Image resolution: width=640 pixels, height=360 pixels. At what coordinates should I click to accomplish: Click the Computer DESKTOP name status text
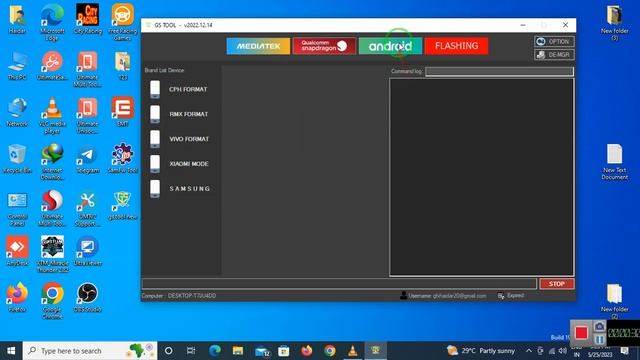[x=179, y=296]
